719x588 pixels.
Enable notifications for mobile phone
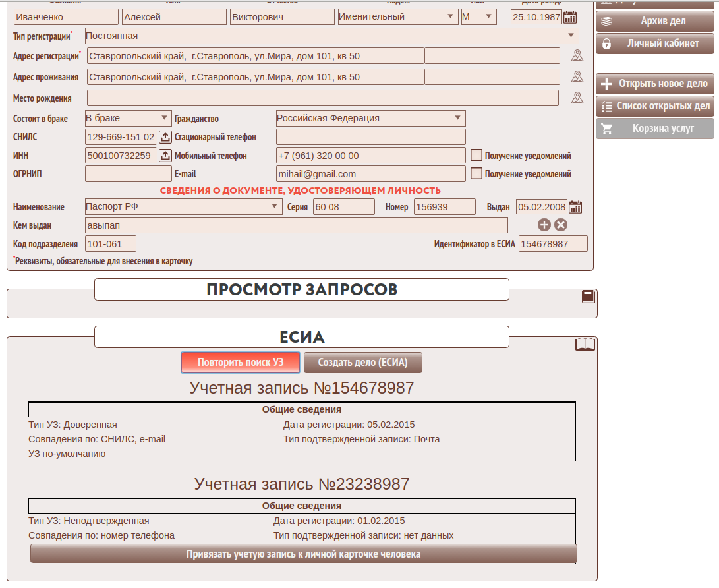476,156
